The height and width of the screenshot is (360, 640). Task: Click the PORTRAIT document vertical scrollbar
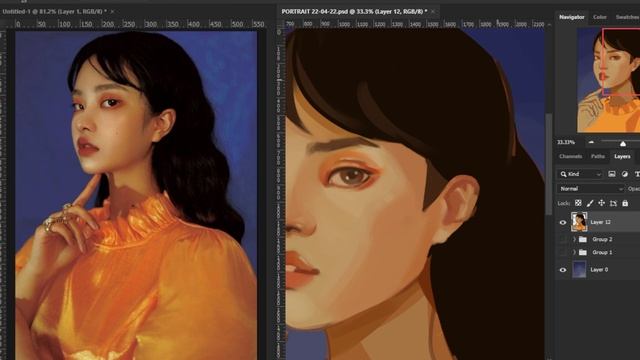pyautogui.click(x=549, y=163)
